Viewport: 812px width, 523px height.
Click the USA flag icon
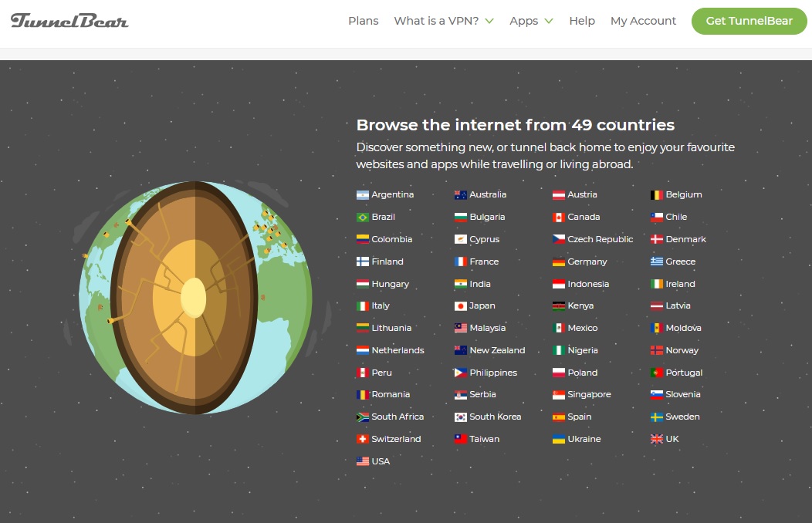363,461
